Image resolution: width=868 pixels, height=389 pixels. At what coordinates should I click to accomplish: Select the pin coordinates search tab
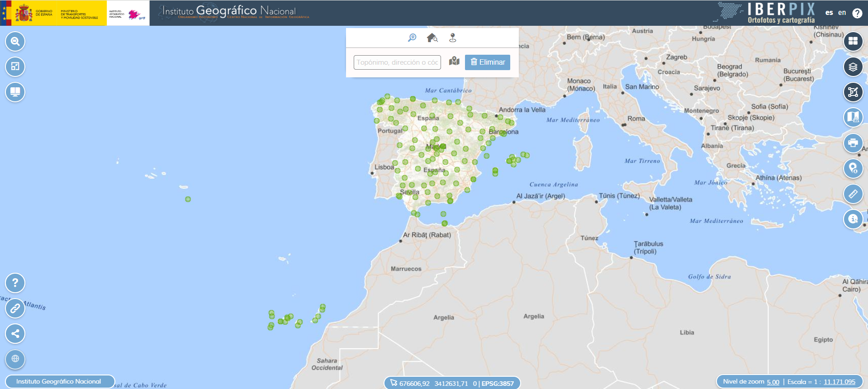click(x=452, y=38)
